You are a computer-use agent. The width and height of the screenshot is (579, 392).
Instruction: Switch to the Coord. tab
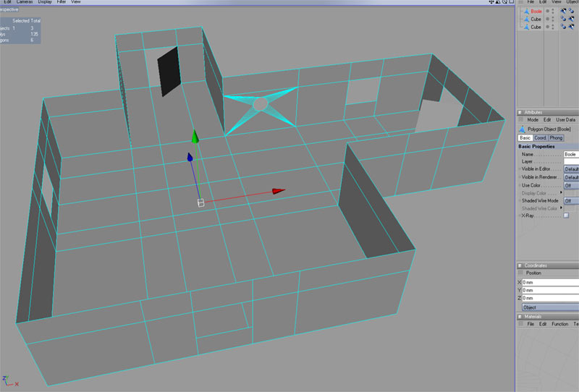tap(540, 138)
